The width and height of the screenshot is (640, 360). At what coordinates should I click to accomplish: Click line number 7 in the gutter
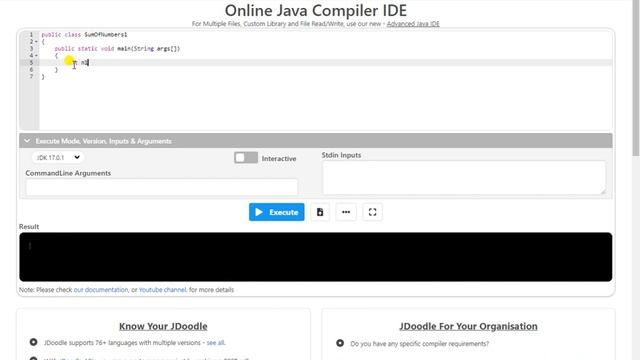31,76
